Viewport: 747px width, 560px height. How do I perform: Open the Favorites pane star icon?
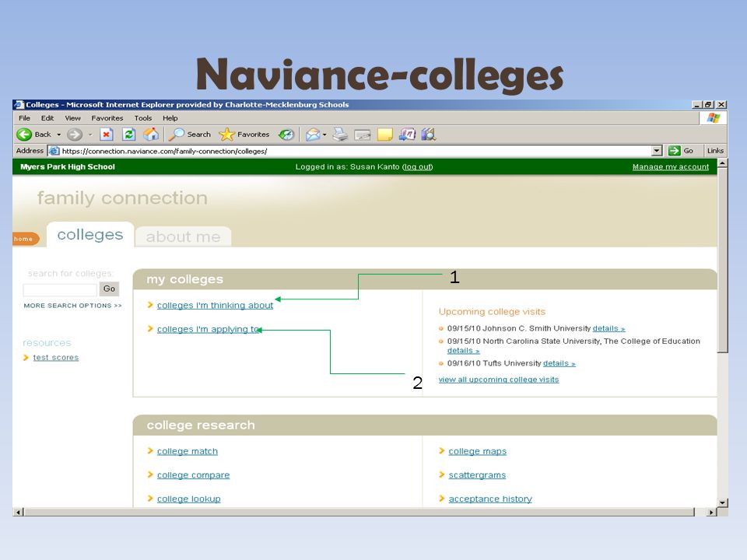244,135
